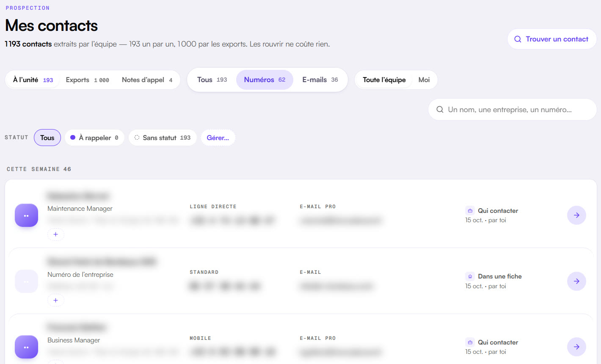
Task: Add a tag to Numéro de l'entreprise row
Action: click(55, 300)
